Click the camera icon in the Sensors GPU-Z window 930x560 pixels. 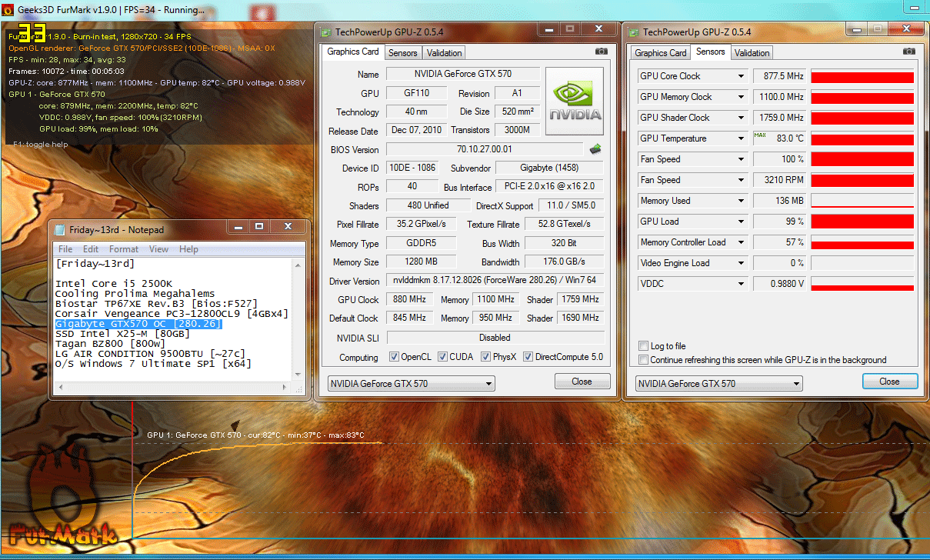tap(909, 52)
